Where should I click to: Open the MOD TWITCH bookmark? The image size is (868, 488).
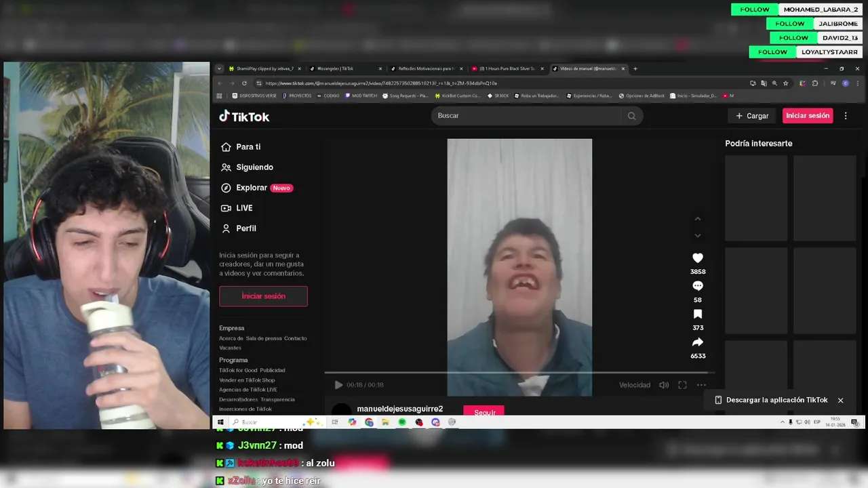click(x=361, y=96)
